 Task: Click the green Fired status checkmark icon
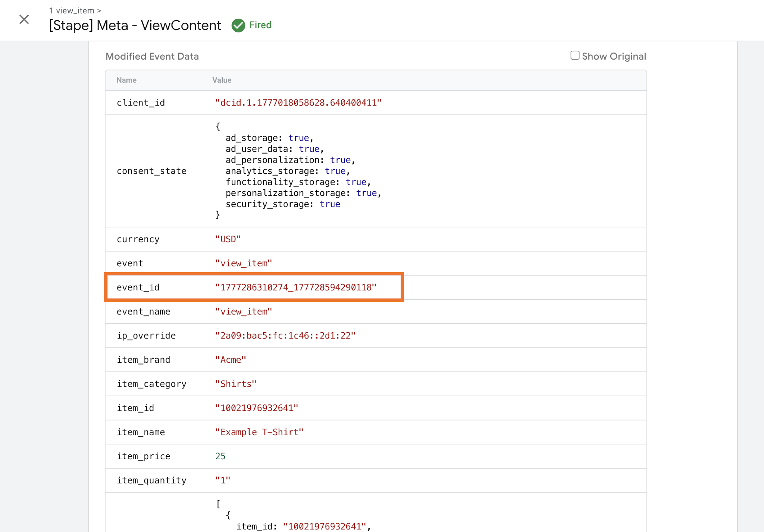point(238,25)
